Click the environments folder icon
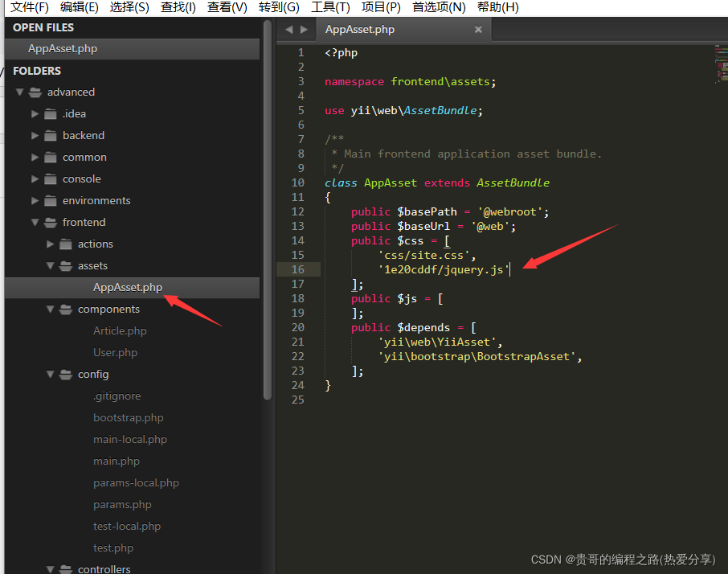 coord(50,201)
